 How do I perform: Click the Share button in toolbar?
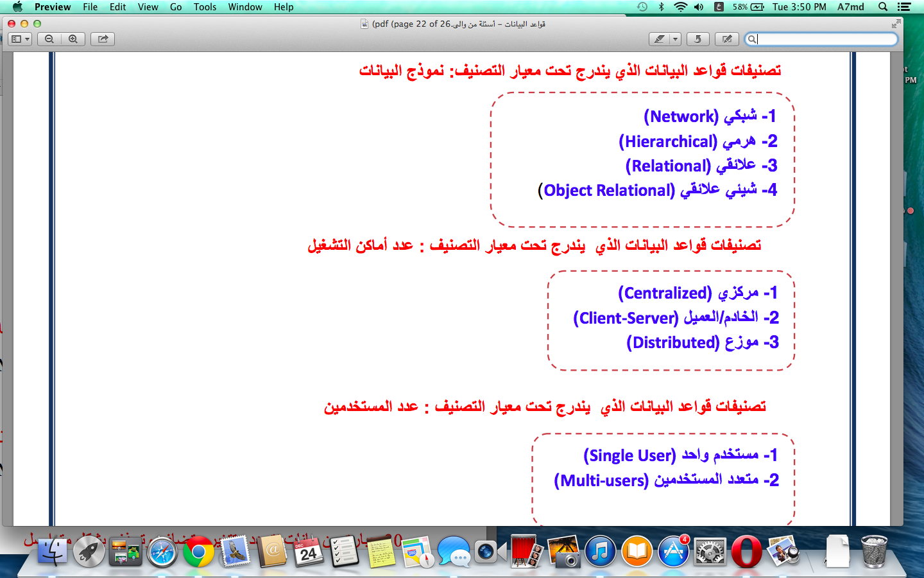[103, 39]
